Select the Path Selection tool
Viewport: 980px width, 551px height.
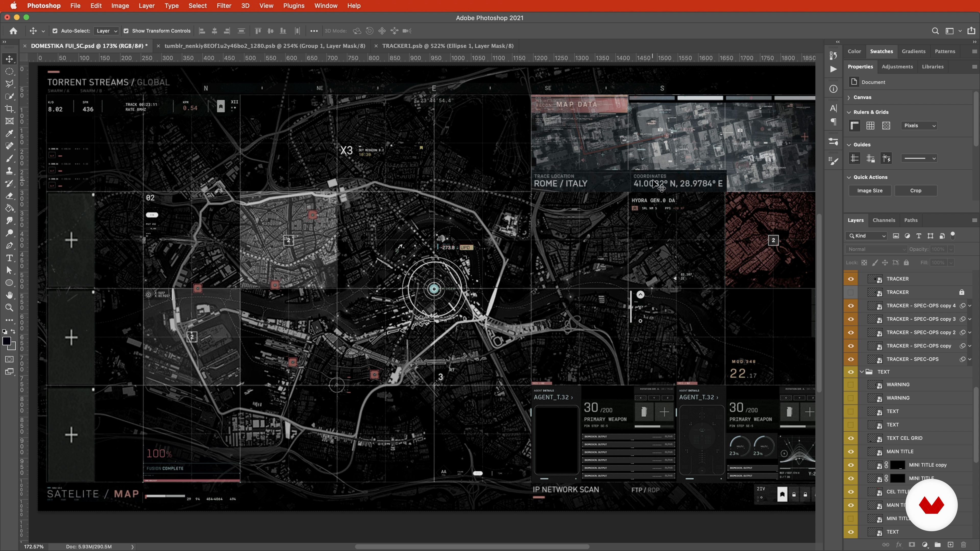click(9, 270)
